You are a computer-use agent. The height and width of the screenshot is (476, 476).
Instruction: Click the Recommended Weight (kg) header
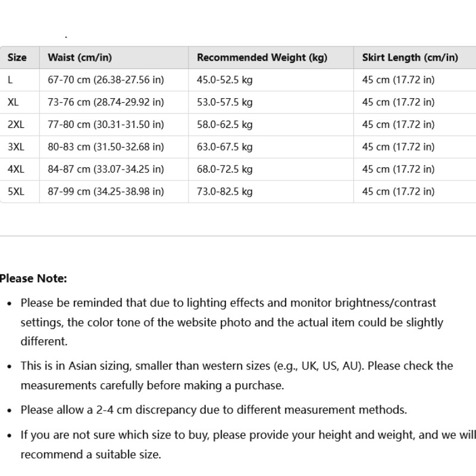tap(262, 57)
